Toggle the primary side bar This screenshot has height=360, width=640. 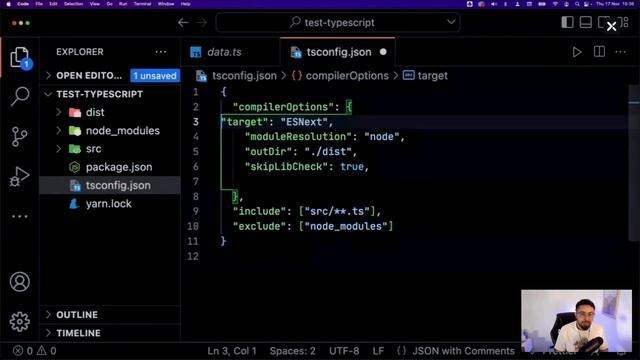(567, 22)
